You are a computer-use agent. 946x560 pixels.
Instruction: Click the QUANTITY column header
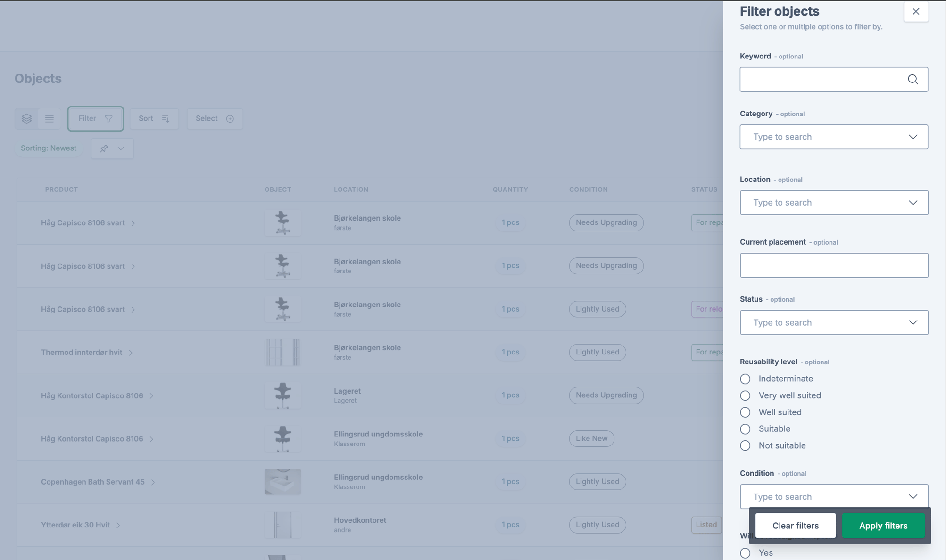(510, 189)
